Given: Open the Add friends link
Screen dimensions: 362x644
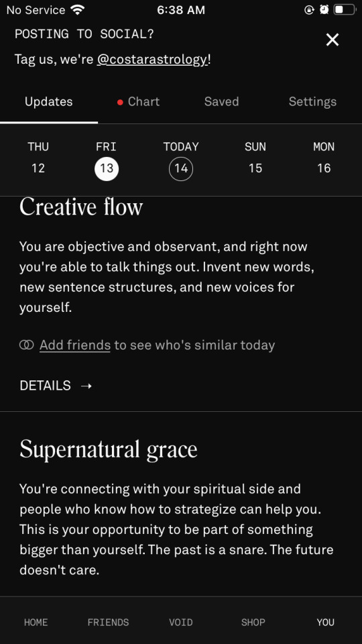Looking at the screenshot, I should pyautogui.click(x=74, y=345).
